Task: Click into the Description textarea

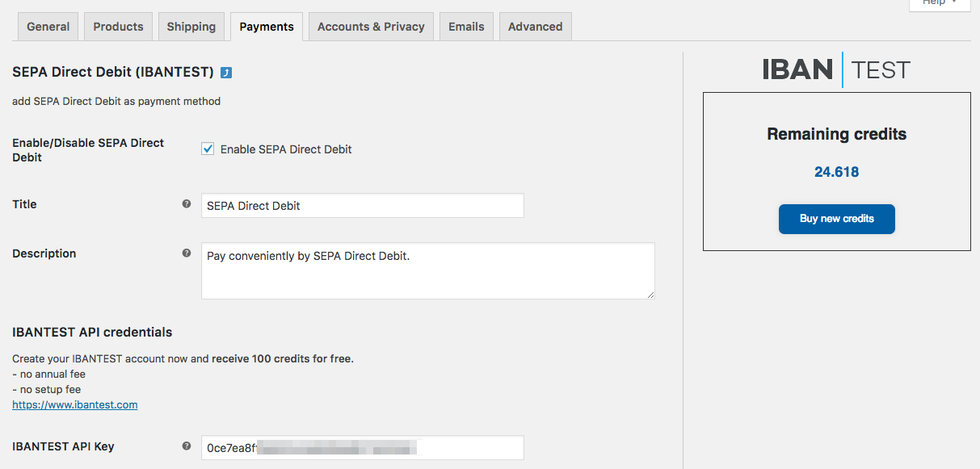Action: pos(428,271)
